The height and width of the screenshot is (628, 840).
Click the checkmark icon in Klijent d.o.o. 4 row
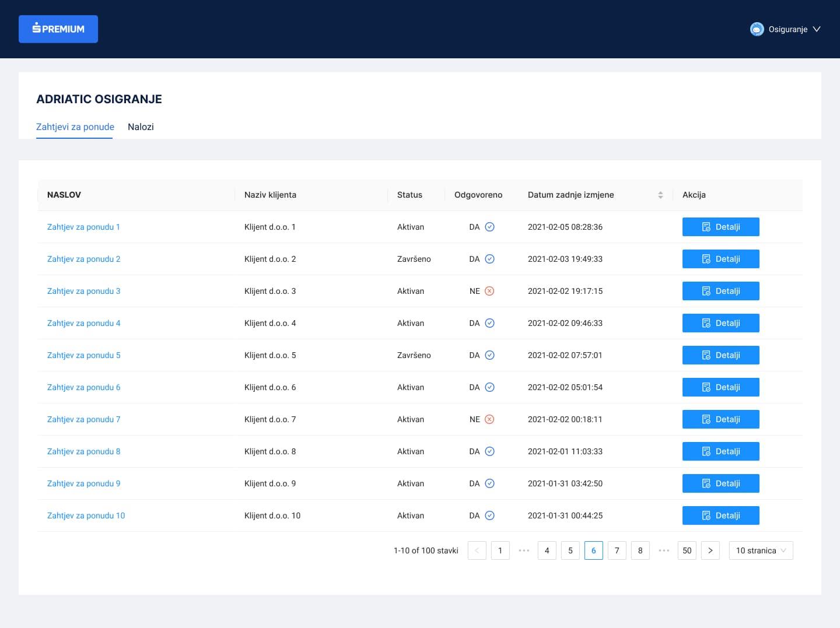pyautogui.click(x=490, y=323)
